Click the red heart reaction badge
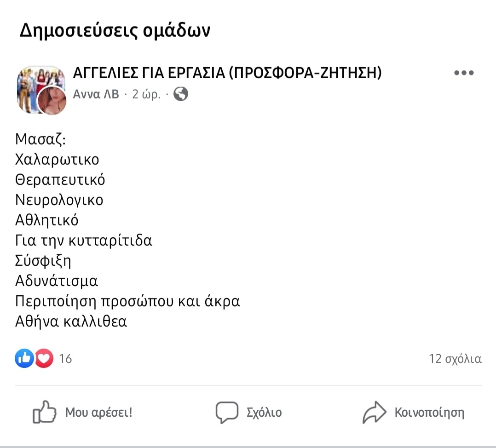 click(44, 358)
